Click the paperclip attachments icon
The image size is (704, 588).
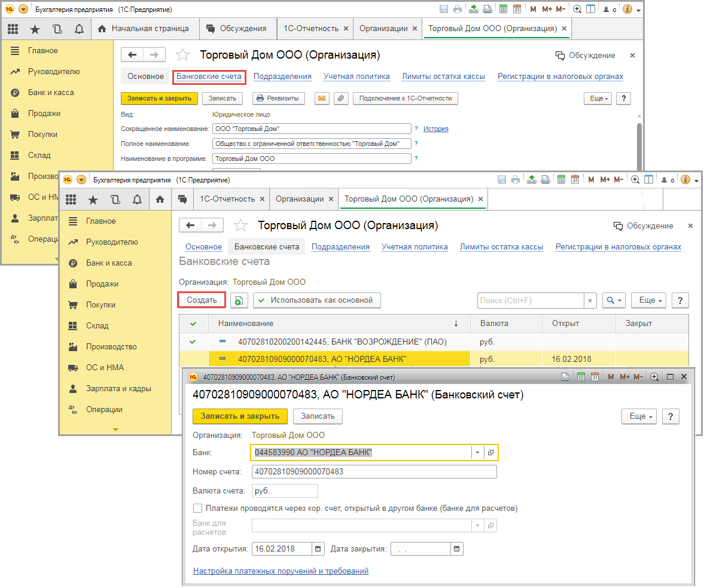(x=340, y=98)
